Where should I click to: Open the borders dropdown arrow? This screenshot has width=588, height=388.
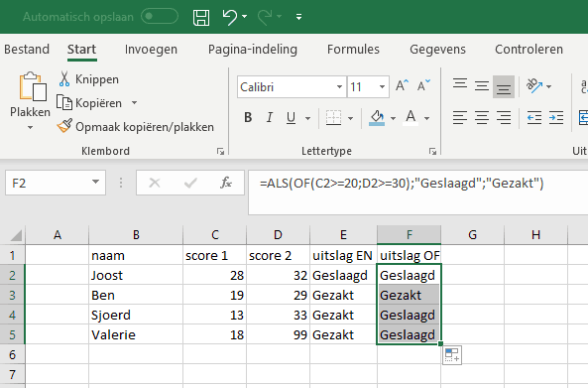350,118
